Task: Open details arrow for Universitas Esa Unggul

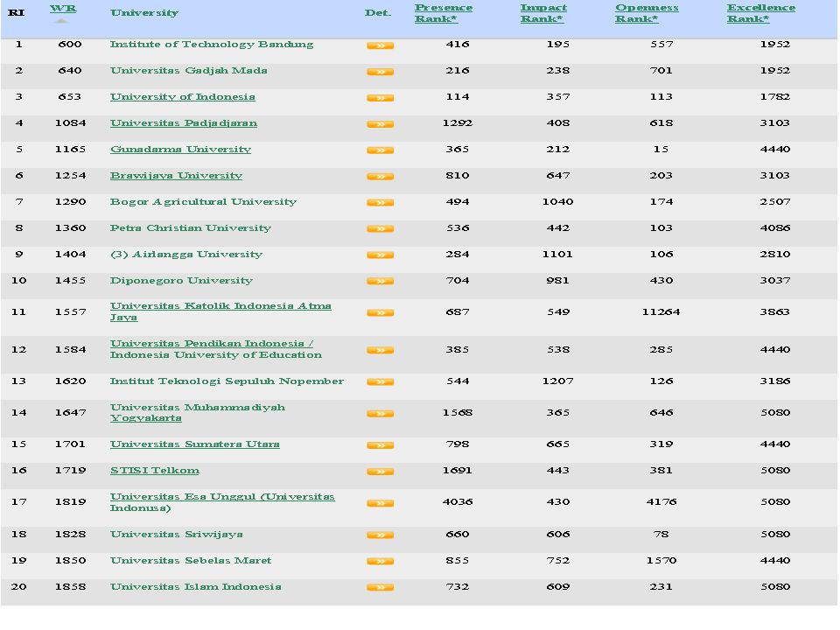Action: pyautogui.click(x=380, y=503)
